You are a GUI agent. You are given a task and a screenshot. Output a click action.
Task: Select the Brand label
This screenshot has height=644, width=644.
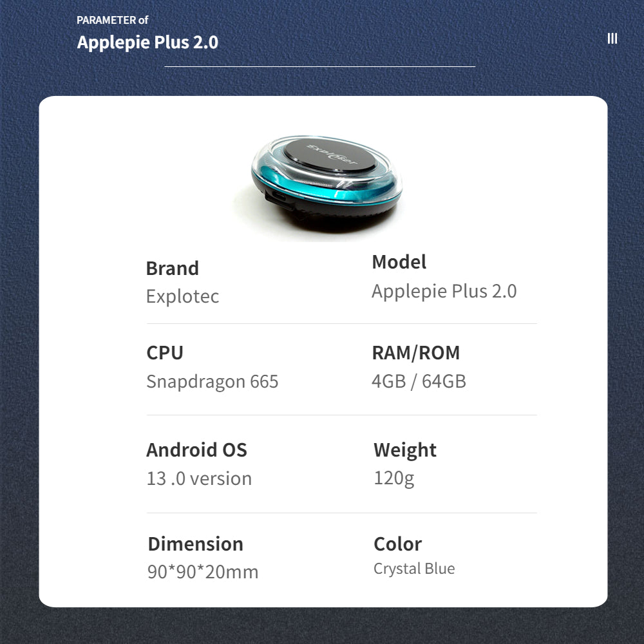pyautogui.click(x=173, y=268)
